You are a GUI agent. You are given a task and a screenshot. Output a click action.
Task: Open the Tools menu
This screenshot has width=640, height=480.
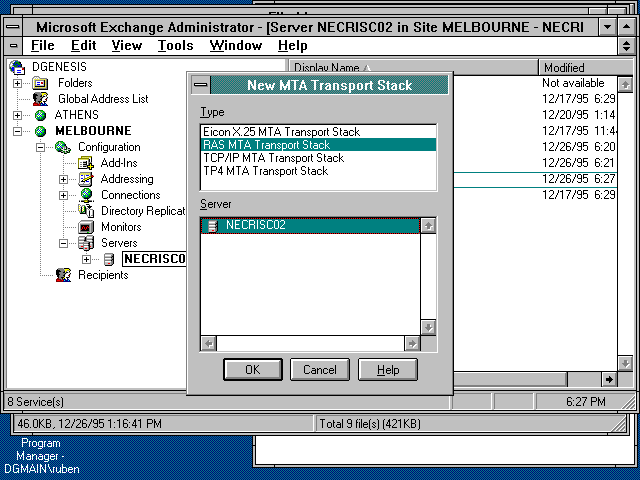[176, 45]
